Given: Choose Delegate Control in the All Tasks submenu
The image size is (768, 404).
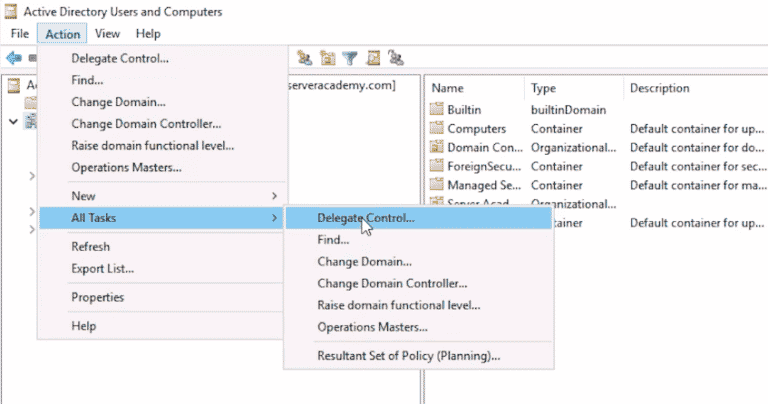Looking at the screenshot, I should click(x=365, y=217).
